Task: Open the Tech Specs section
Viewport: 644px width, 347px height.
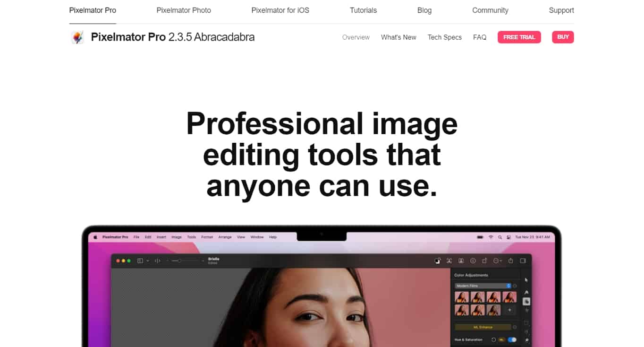Action: point(445,37)
